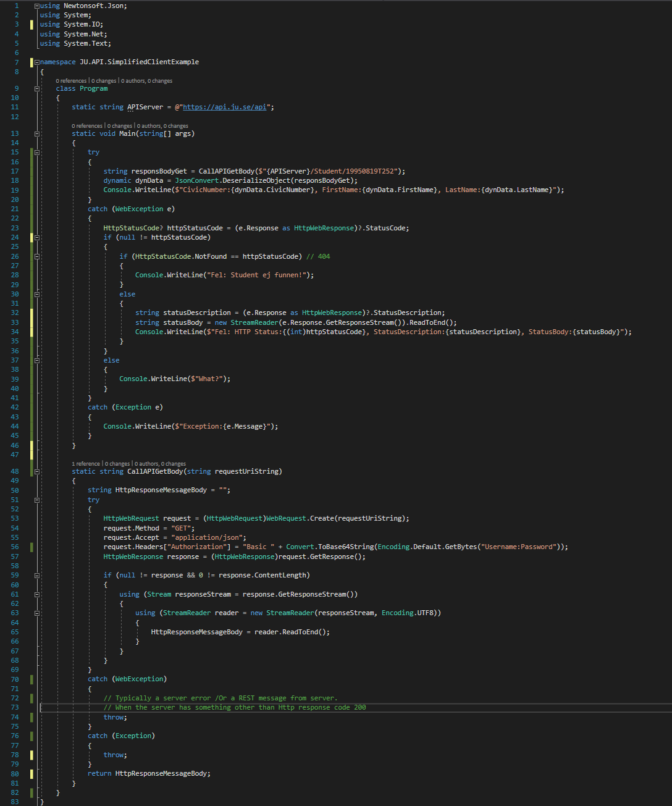Click line number 47 in the margin

pyautogui.click(x=15, y=455)
